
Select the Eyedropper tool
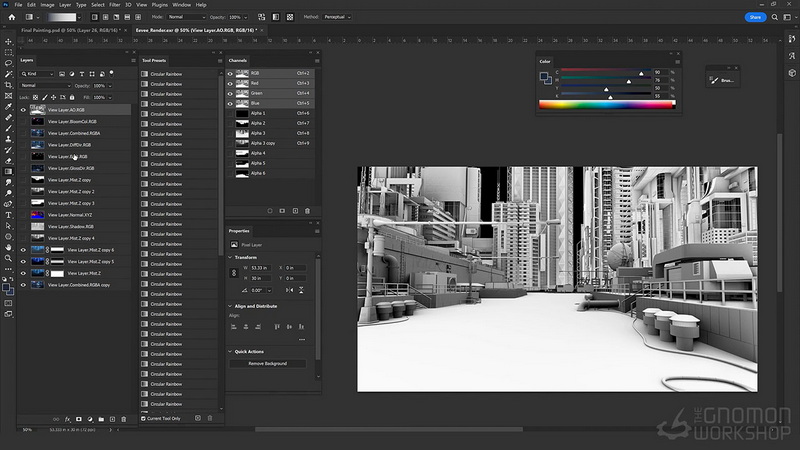[8, 107]
